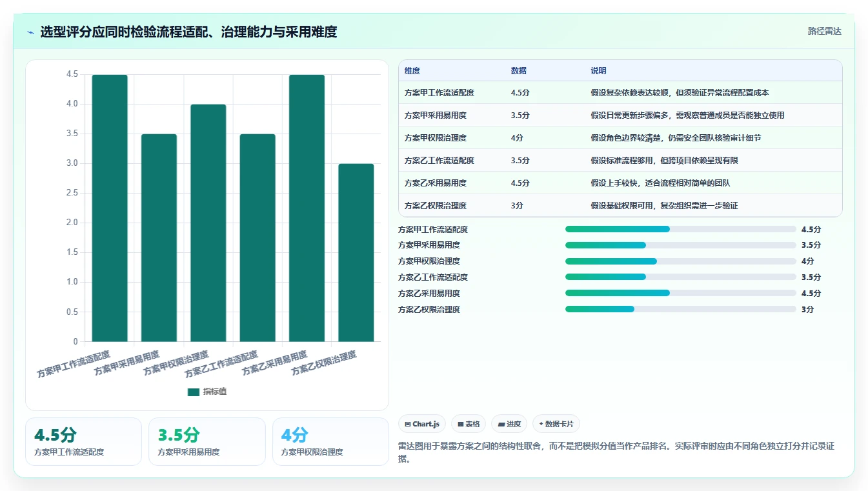Click the 路径雷达 label in header
Screen dimensions: 868x491
coord(824,31)
